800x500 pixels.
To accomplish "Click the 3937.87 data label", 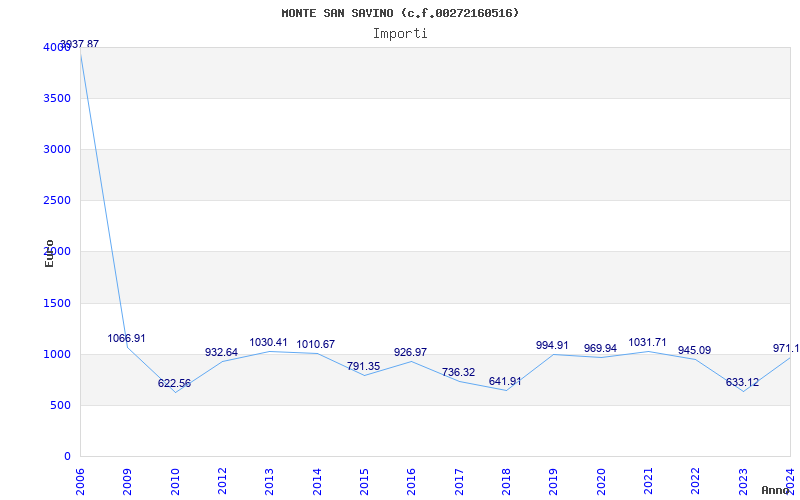I will 80,44.
